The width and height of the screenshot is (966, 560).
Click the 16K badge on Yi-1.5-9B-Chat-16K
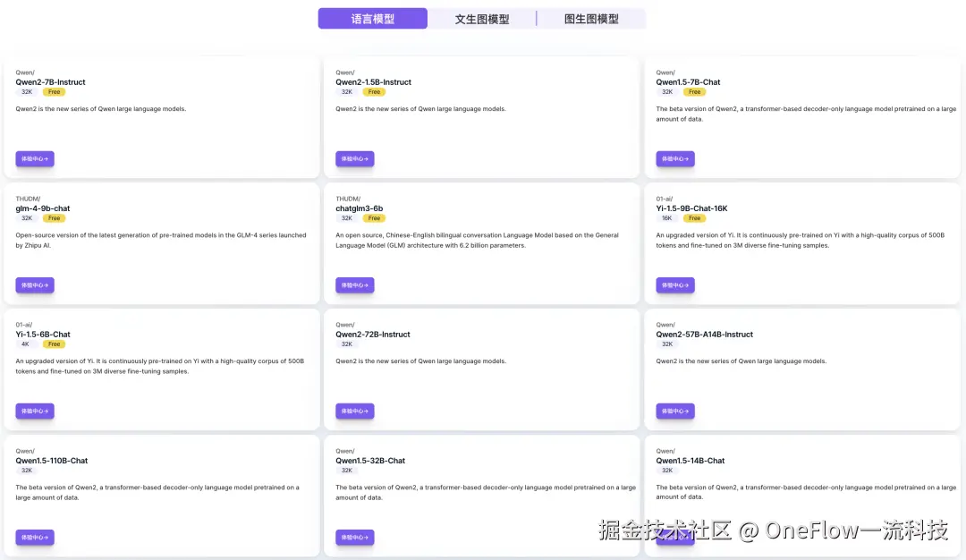pos(667,218)
